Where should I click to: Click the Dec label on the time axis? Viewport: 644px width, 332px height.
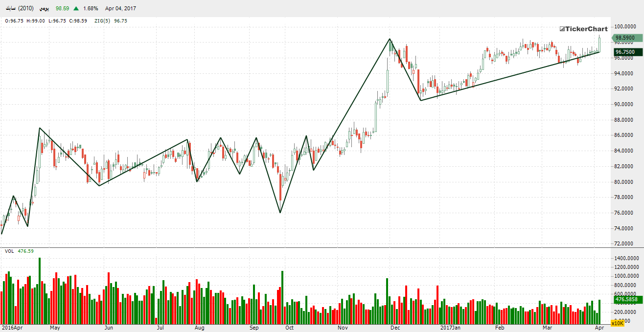pos(395,327)
